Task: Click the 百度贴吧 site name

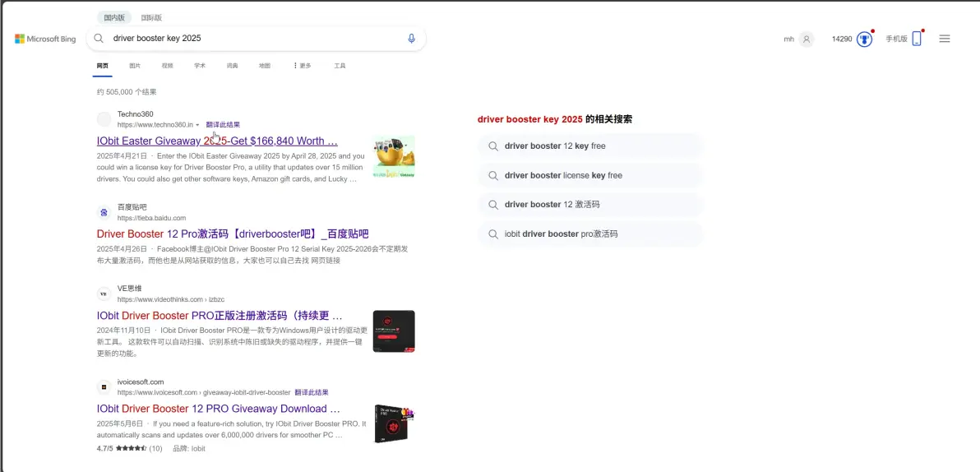Action: [x=132, y=207]
